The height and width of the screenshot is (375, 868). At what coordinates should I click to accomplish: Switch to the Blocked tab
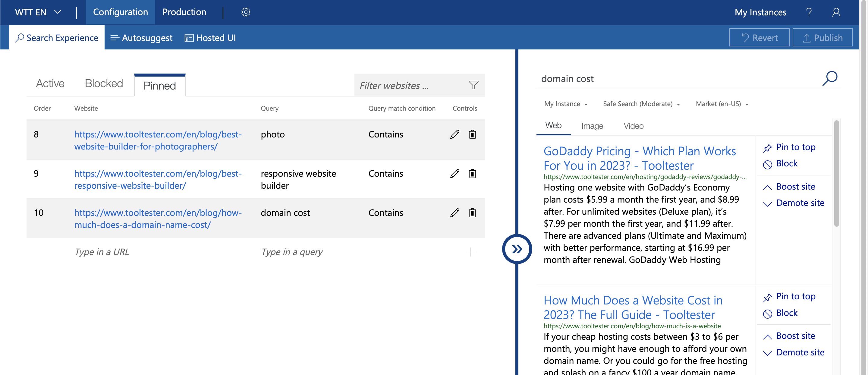tap(103, 83)
